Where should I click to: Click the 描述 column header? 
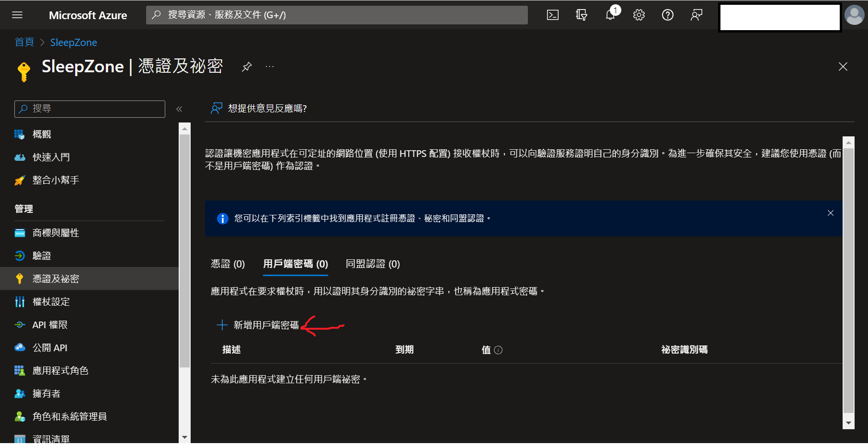coord(231,350)
